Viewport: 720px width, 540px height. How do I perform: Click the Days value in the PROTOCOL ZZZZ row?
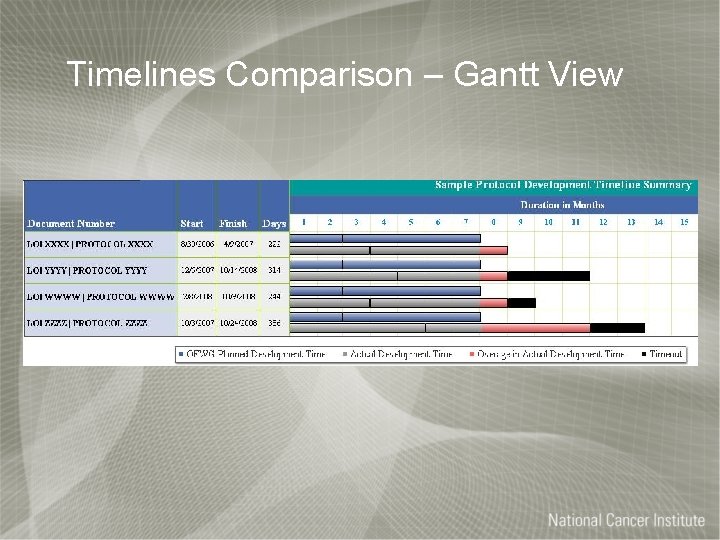tap(274, 323)
